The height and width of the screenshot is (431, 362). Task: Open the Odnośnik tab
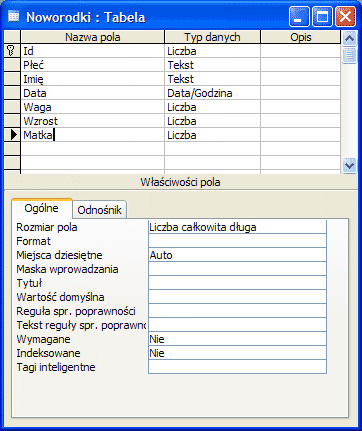[x=99, y=210]
